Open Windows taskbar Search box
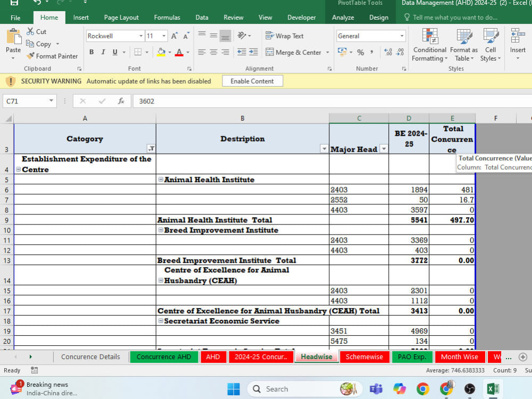 click(x=305, y=389)
